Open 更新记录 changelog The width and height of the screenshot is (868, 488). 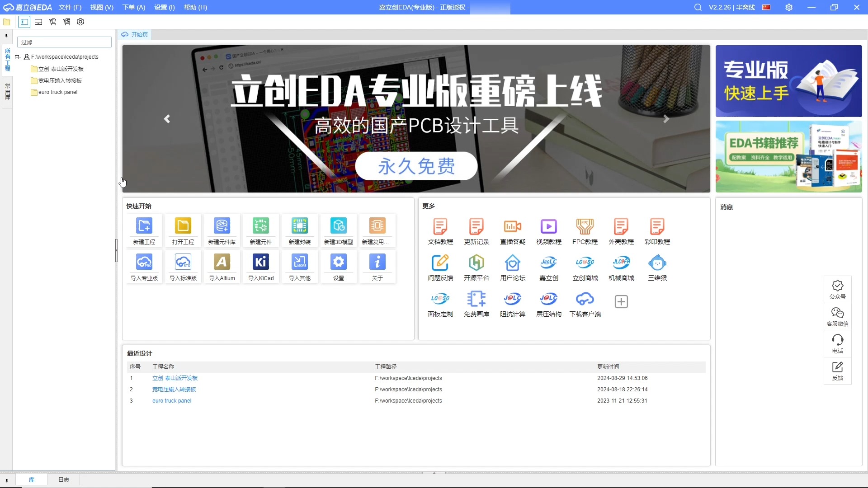476,227
